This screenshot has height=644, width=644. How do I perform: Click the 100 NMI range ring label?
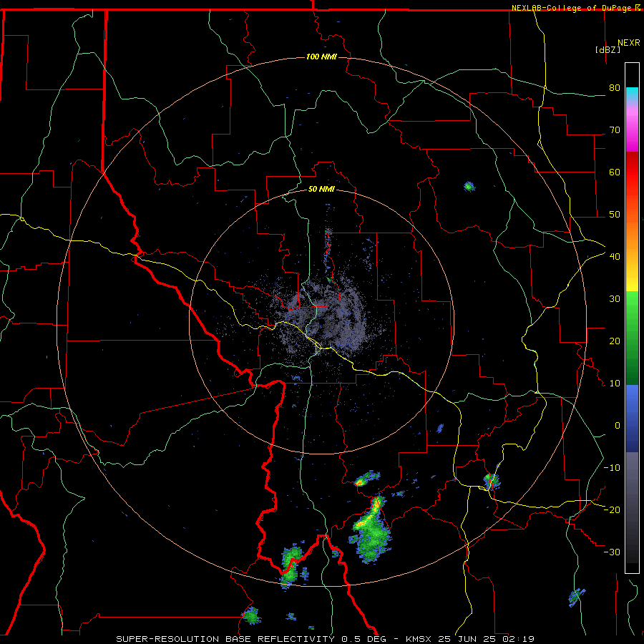click(321, 57)
